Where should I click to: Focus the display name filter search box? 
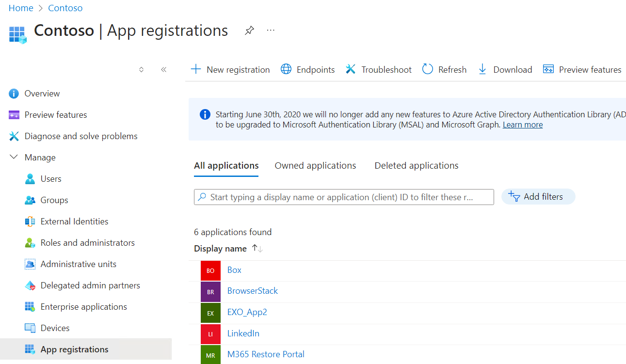coord(344,197)
